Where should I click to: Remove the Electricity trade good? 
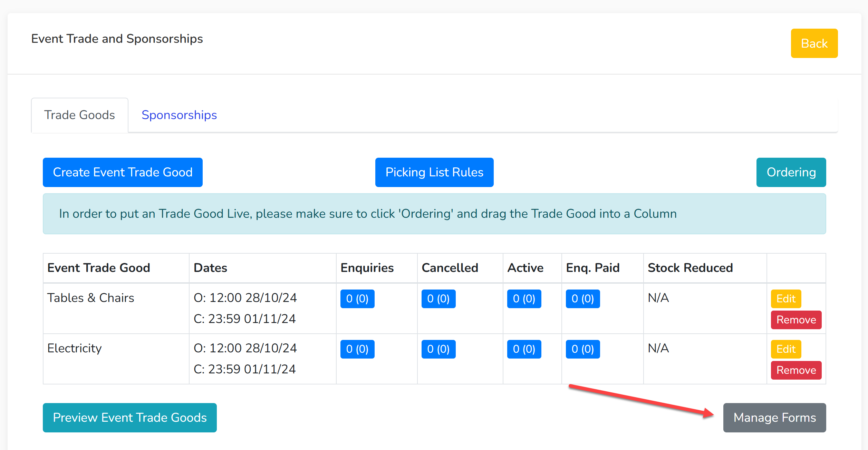pyautogui.click(x=796, y=370)
